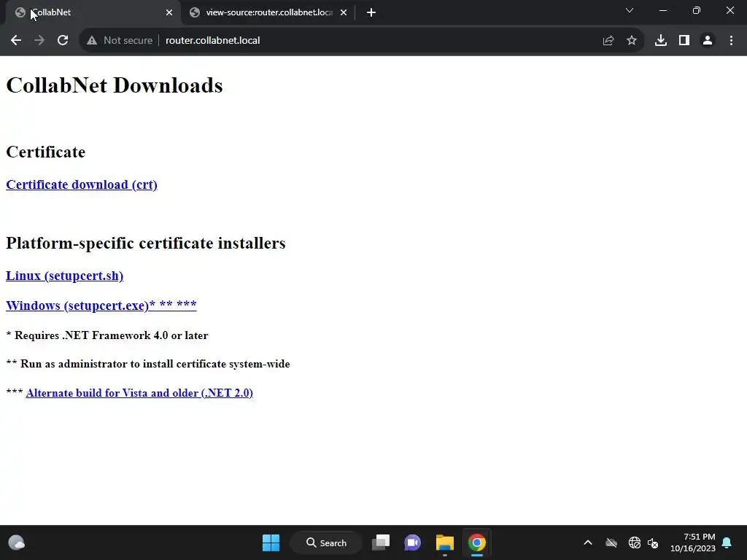The image size is (747, 560).
Task: Close the view-source tab
Action: tap(344, 12)
